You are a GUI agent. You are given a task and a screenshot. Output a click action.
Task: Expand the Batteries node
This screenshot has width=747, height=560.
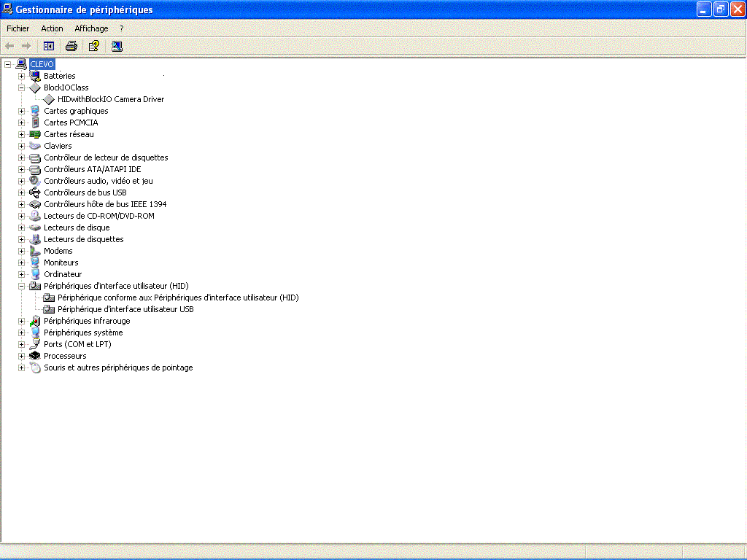(x=21, y=76)
